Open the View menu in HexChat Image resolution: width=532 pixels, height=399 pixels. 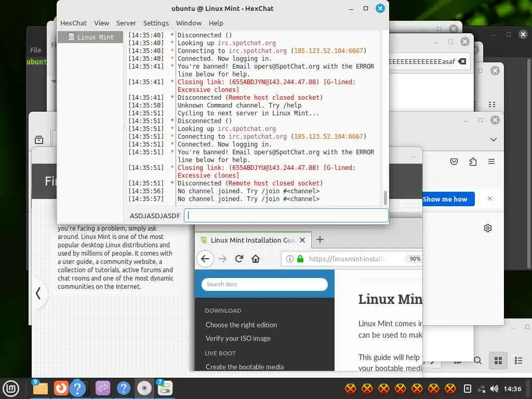tap(101, 23)
